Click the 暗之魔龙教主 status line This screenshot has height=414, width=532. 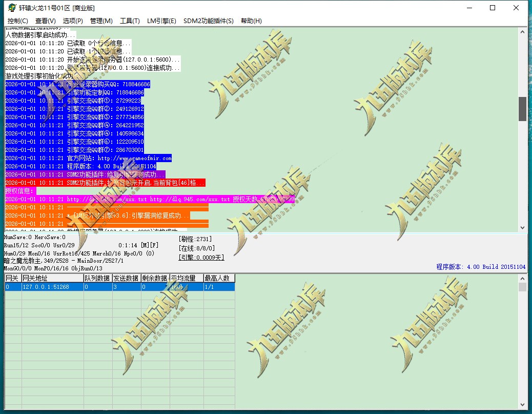64,261
